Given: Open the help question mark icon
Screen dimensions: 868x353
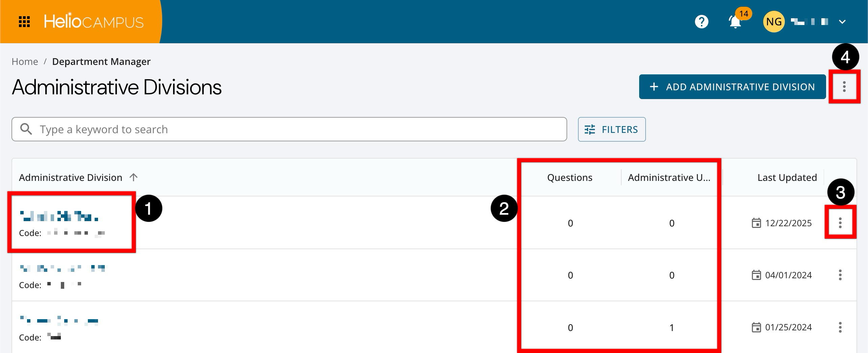Looking at the screenshot, I should [701, 22].
